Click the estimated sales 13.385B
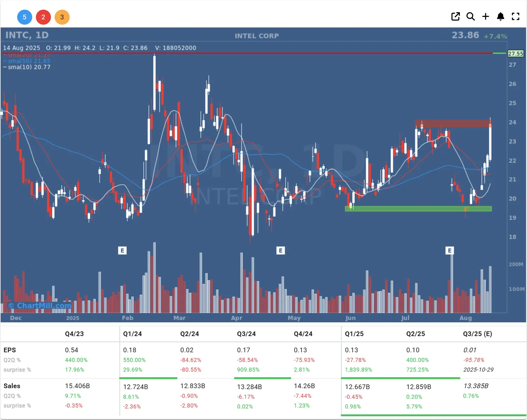Screen dimensions: 527x420 (x=476, y=386)
